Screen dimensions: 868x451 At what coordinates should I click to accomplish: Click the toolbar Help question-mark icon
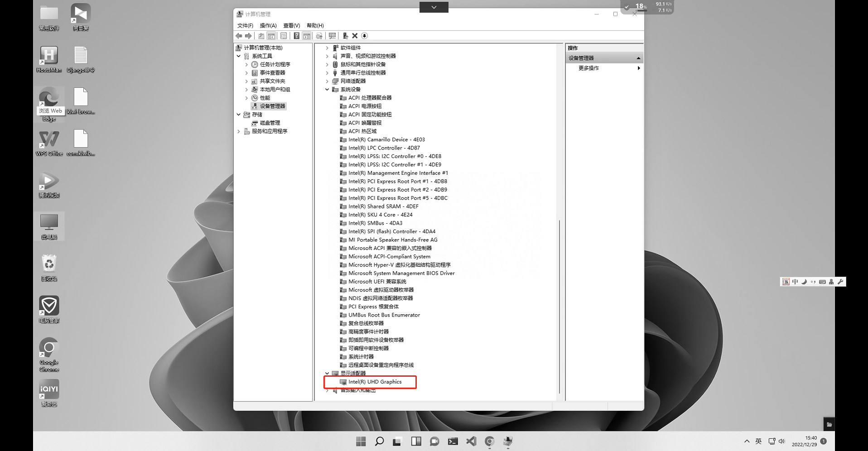tap(296, 36)
